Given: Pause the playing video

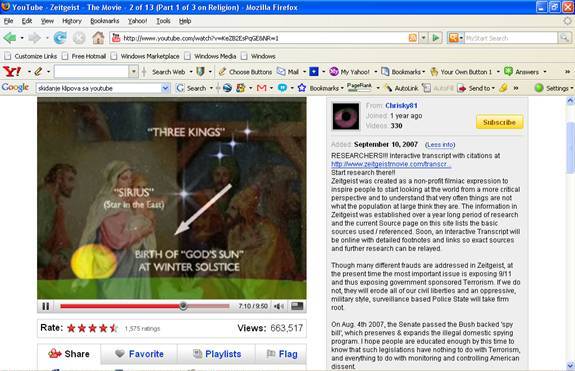Looking at the screenshot, I should point(46,306).
